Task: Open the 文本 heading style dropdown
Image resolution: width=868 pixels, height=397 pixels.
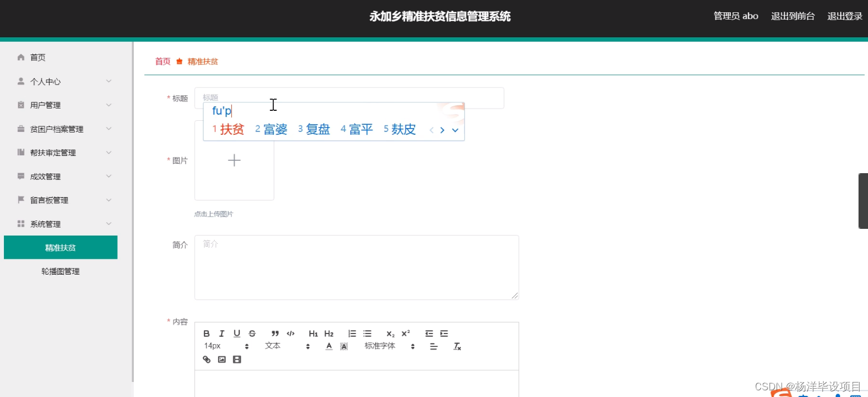Action: 287,346
